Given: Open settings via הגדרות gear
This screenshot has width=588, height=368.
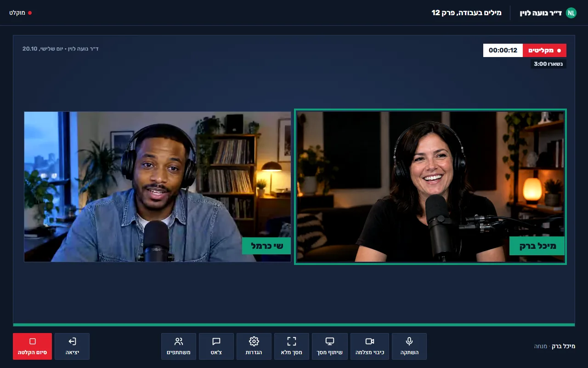Looking at the screenshot, I should (x=254, y=346).
